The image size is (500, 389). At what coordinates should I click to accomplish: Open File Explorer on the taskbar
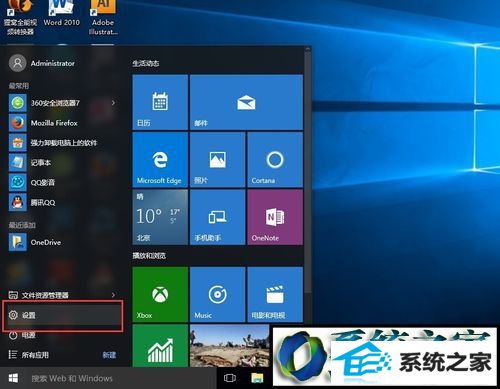tap(257, 378)
